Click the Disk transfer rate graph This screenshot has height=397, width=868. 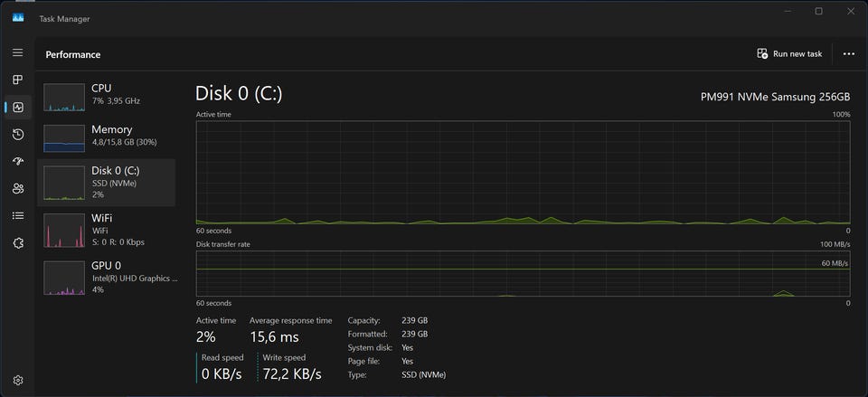tap(523, 274)
